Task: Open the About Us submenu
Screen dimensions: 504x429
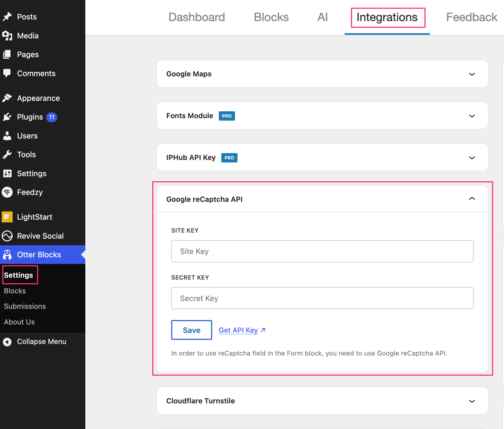Action: [x=19, y=322]
